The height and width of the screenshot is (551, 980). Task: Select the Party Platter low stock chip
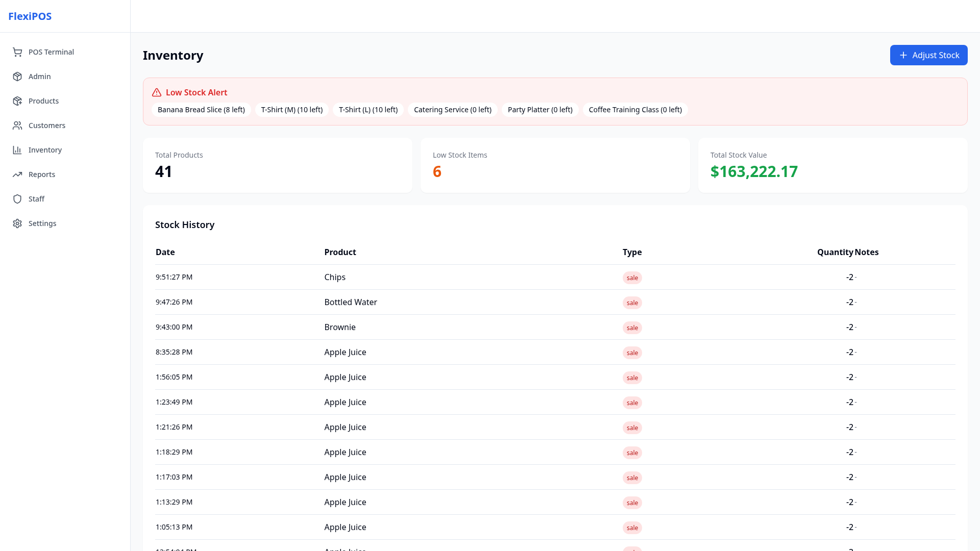click(x=540, y=110)
